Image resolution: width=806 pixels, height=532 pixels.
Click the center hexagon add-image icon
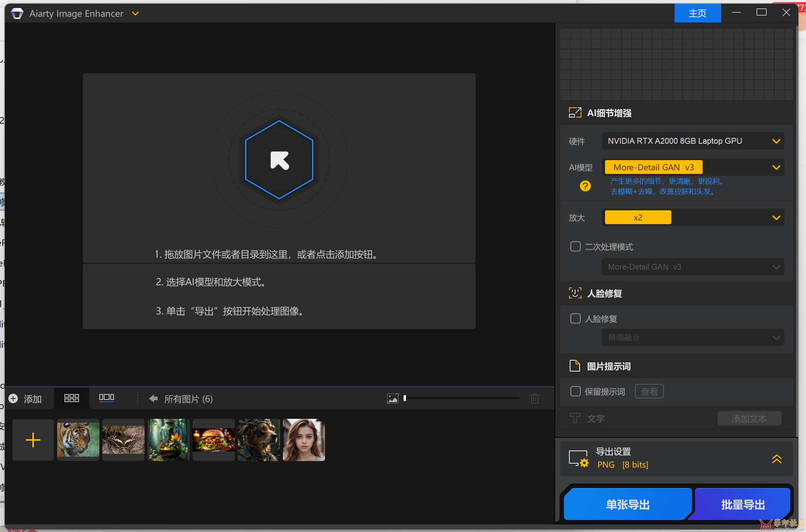[x=279, y=160]
